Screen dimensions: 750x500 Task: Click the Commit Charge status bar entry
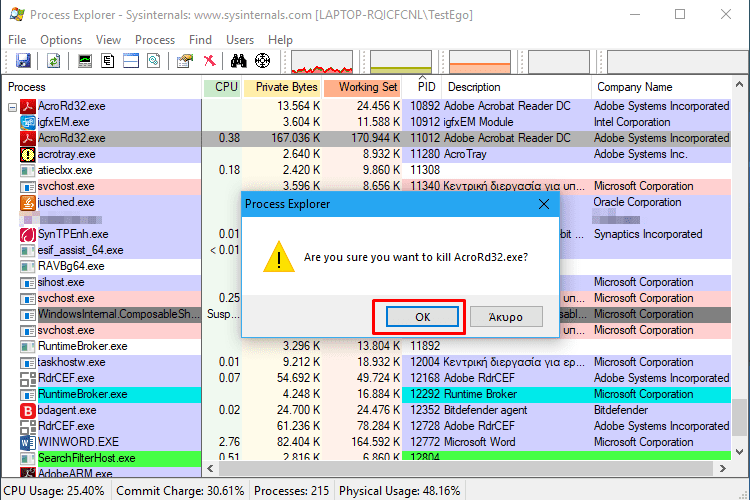tap(180, 491)
